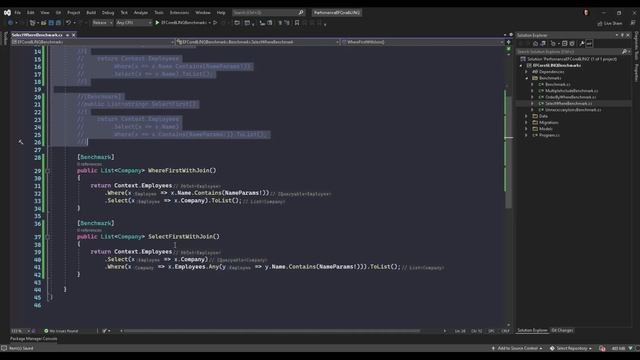Close the SelectWhereBenchmark.cs tab

click(73, 35)
